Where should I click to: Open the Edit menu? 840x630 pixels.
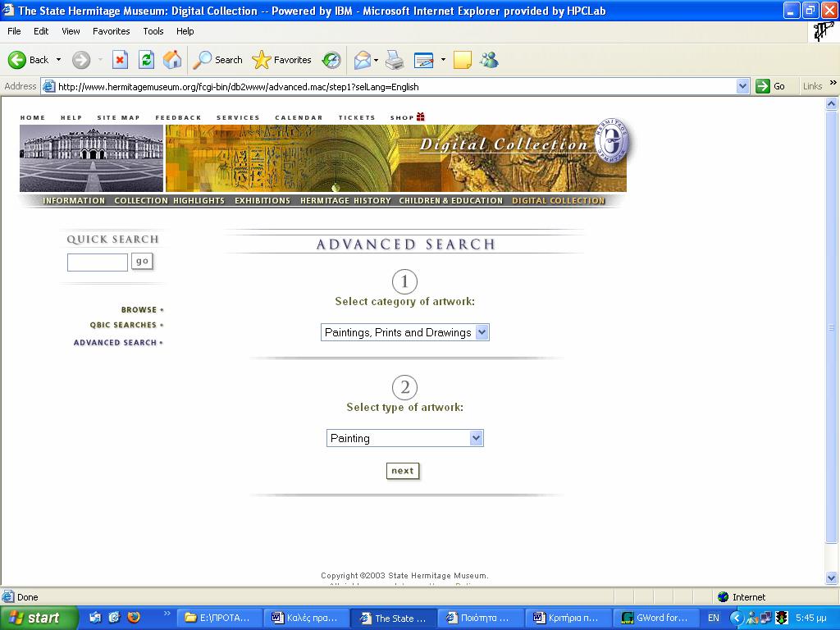pos(41,31)
